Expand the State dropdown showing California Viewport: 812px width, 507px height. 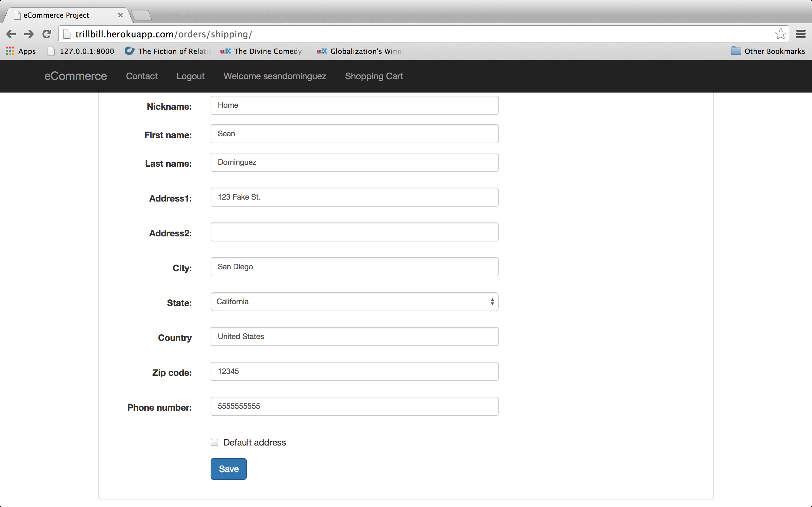354,301
